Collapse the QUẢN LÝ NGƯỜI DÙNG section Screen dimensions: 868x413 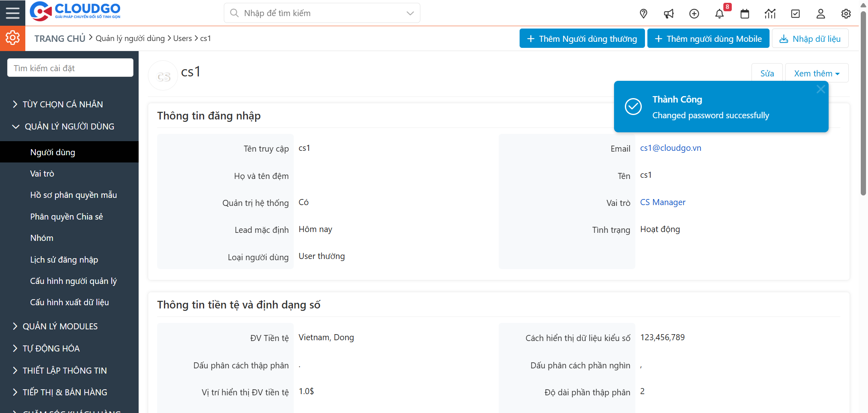click(x=69, y=126)
